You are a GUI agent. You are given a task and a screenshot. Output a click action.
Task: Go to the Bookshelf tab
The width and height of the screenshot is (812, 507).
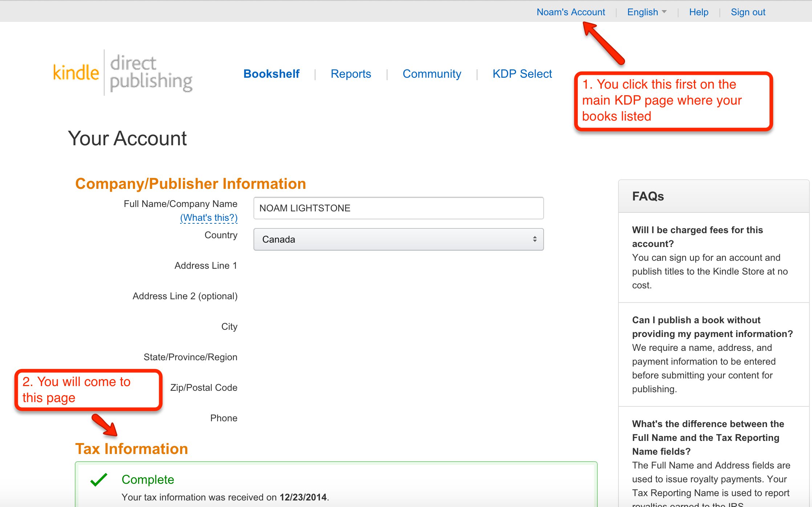271,74
